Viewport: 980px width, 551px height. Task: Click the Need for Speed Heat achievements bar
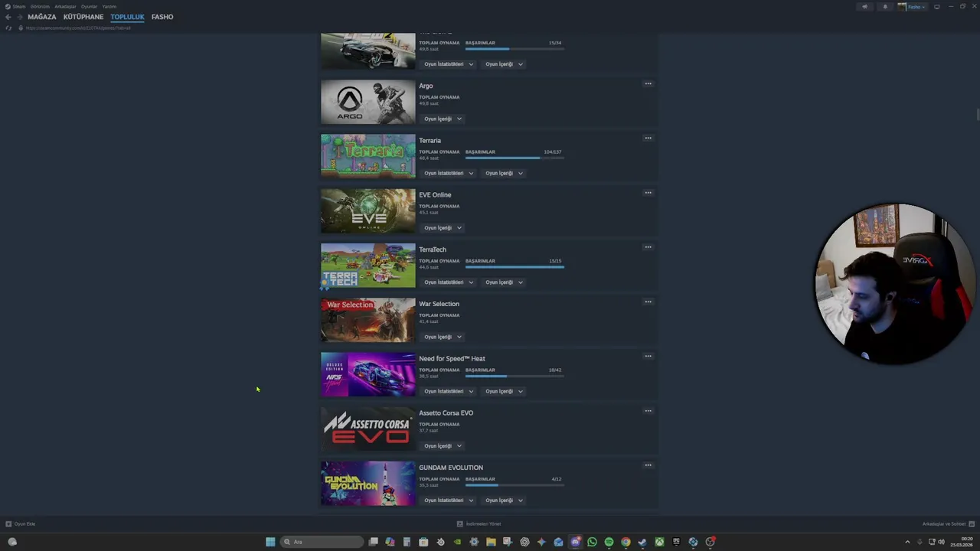point(514,377)
